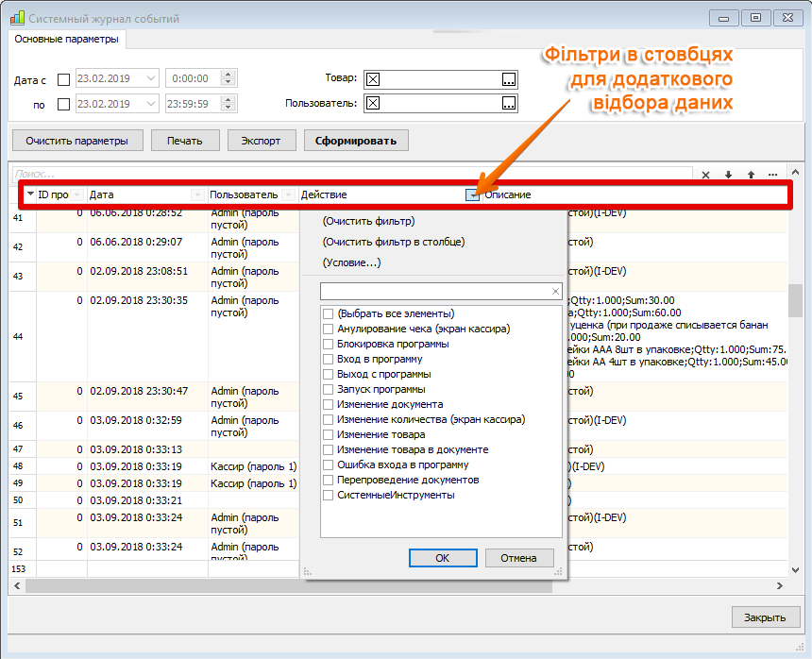Click the vertical scrollbar thumb

(x=795, y=301)
